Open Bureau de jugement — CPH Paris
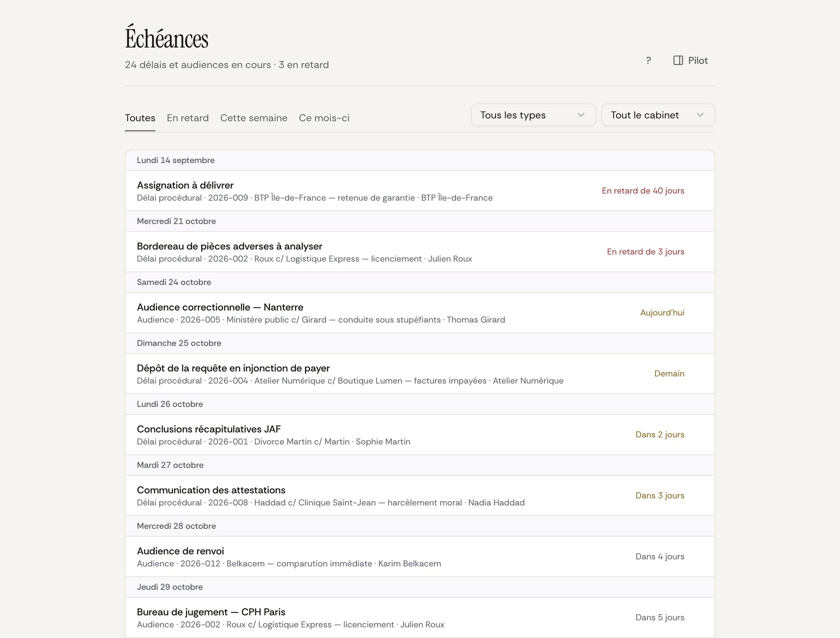This screenshot has width=840, height=638. (x=420, y=617)
